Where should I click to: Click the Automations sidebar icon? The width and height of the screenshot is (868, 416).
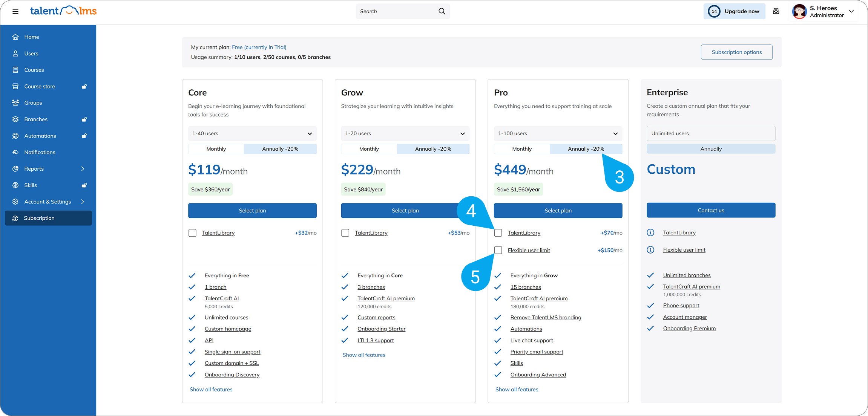[x=15, y=136]
